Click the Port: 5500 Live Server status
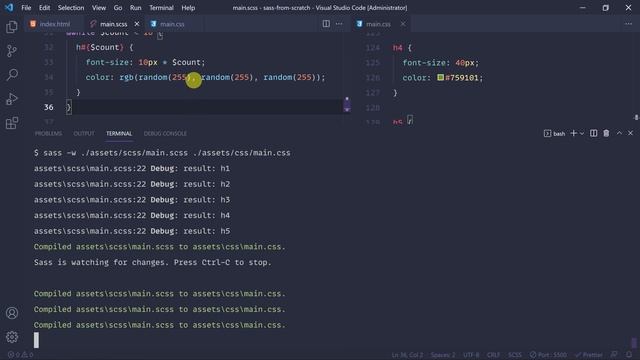Screen dimensions: 640x360 pos(548,355)
